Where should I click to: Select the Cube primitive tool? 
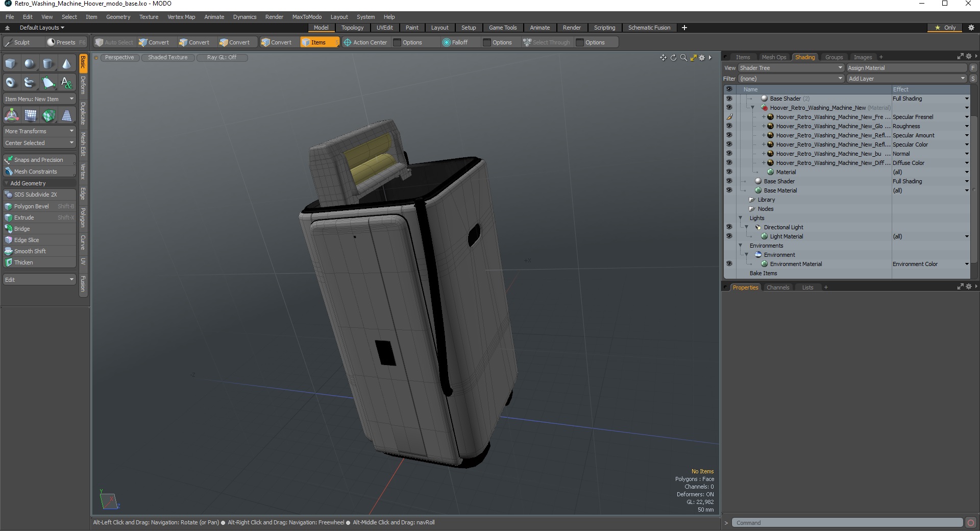pyautogui.click(x=11, y=64)
